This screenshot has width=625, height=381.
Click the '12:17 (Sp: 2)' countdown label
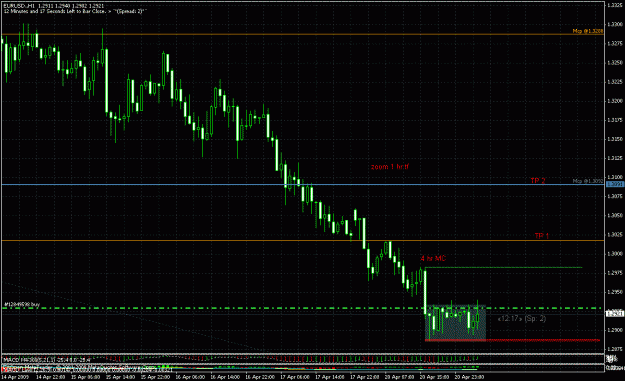(522, 318)
